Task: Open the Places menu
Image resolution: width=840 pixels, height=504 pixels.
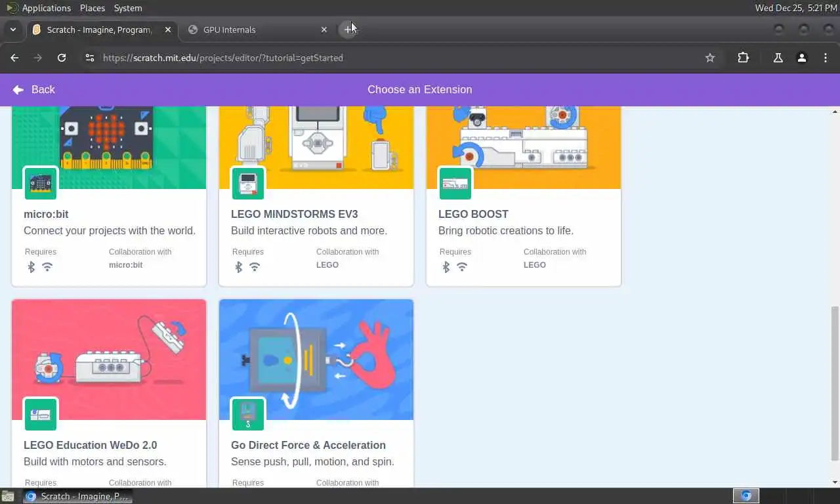Action: (x=93, y=8)
